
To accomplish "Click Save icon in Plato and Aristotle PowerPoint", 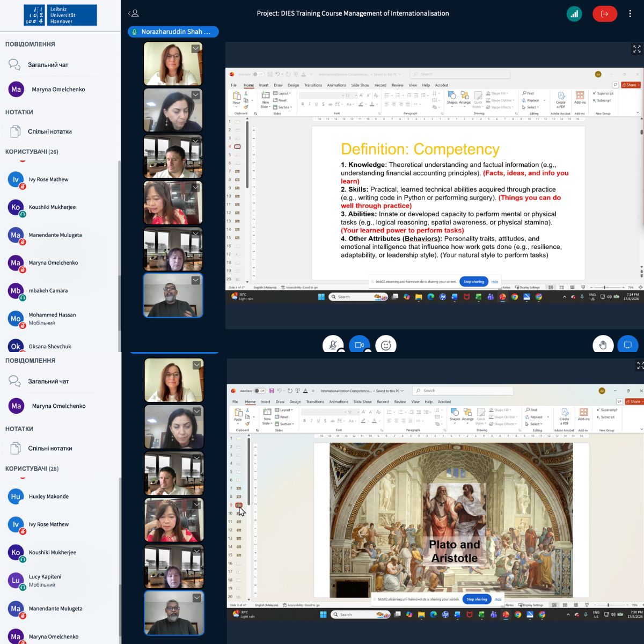I will pos(272,391).
